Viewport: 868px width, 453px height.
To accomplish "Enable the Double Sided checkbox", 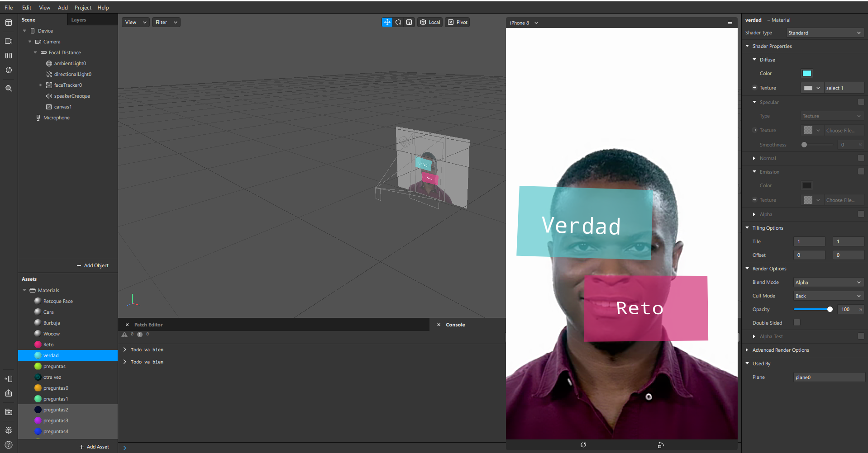I will [x=797, y=323].
